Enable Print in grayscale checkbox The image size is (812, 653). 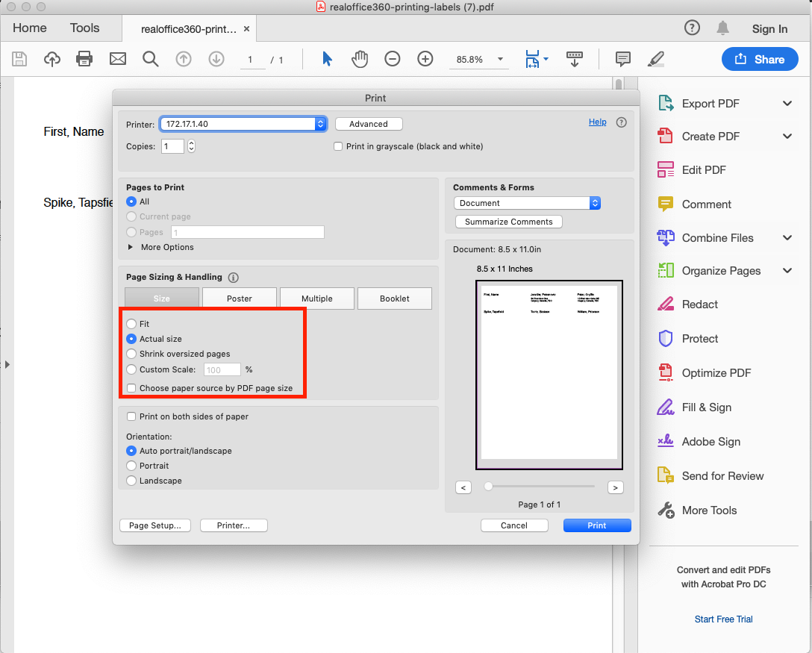(x=338, y=146)
